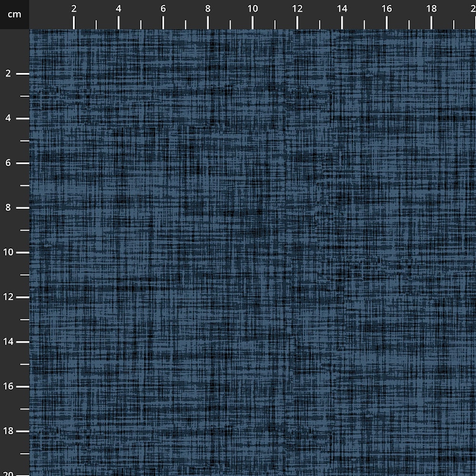
Task: Click the 6 mark on the left ruler
Action: point(8,163)
